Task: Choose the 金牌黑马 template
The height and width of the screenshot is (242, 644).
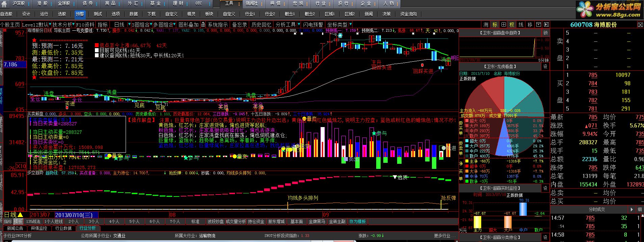Action: point(317,222)
